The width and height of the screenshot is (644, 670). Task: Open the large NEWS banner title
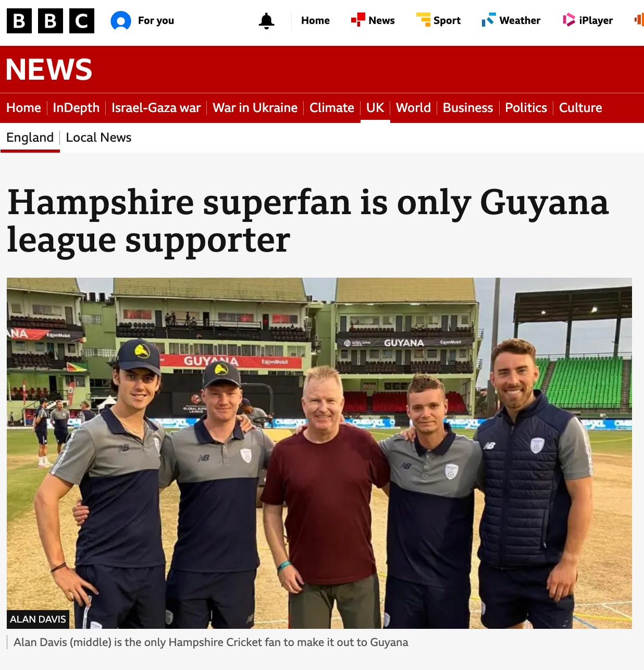49,69
